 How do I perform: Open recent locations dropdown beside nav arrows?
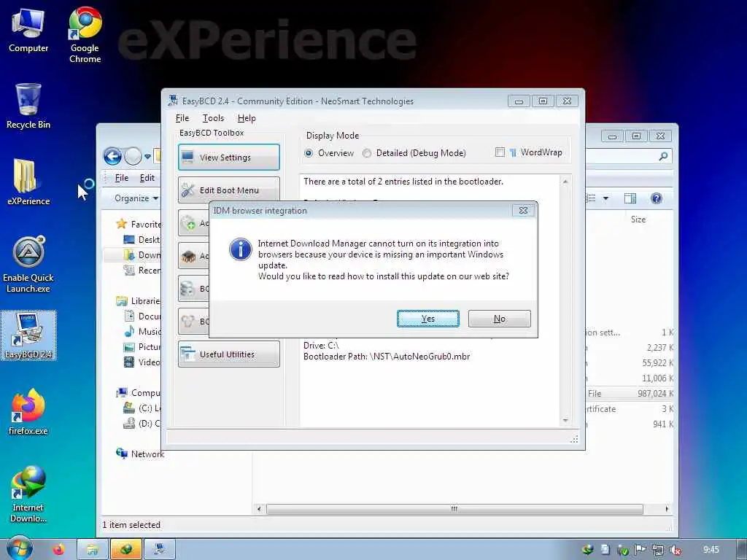coord(147,156)
